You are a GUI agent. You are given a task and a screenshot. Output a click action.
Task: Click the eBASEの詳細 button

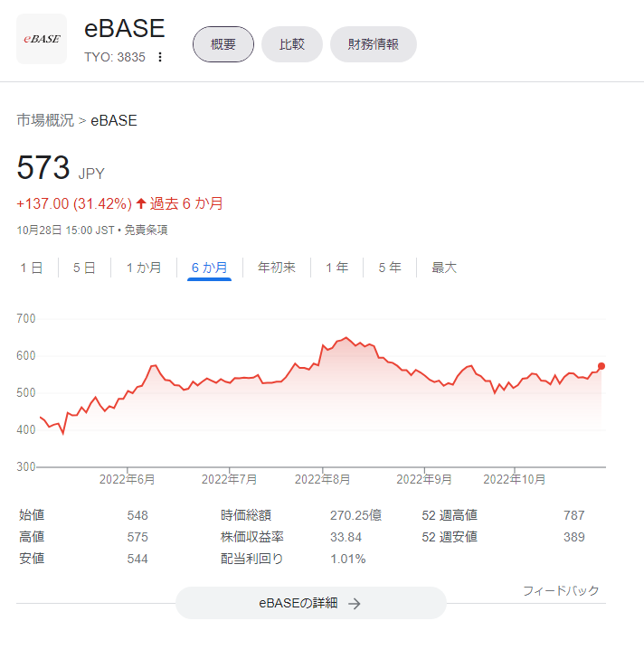tap(310, 603)
